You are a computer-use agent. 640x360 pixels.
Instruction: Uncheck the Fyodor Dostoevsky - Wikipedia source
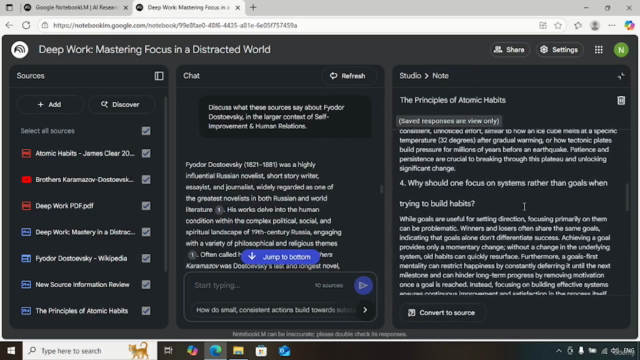click(x=146, y=258)
